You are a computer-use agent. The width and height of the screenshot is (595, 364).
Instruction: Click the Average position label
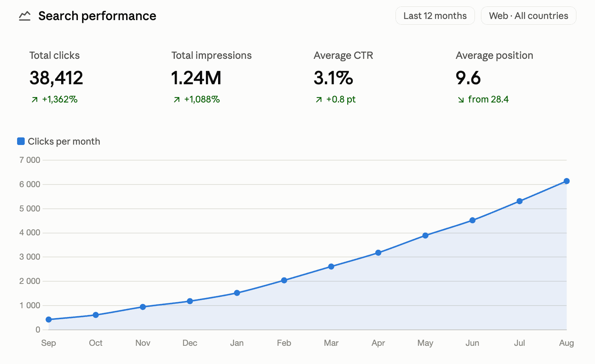point(494,55)
